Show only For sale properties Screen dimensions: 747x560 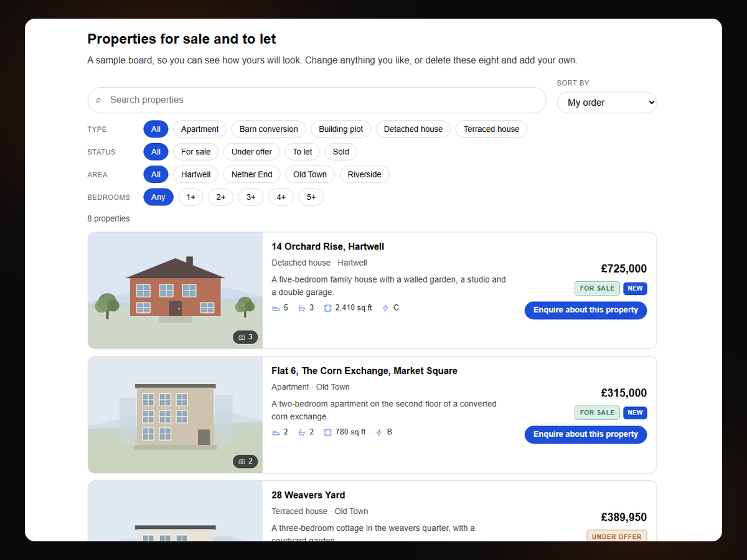click(x=196, y=152)
